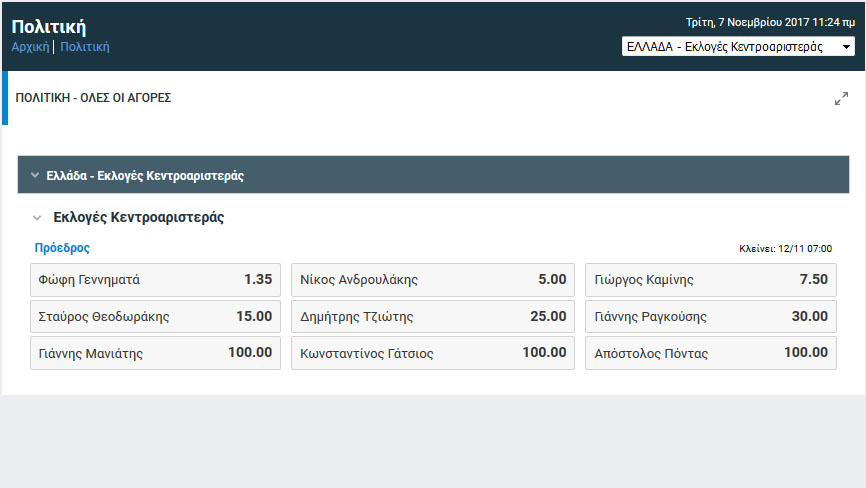
Task: Collapse the Εκλογές Κεντροαριστεράς subsection chevron
Action: click(x=37, y=218)
